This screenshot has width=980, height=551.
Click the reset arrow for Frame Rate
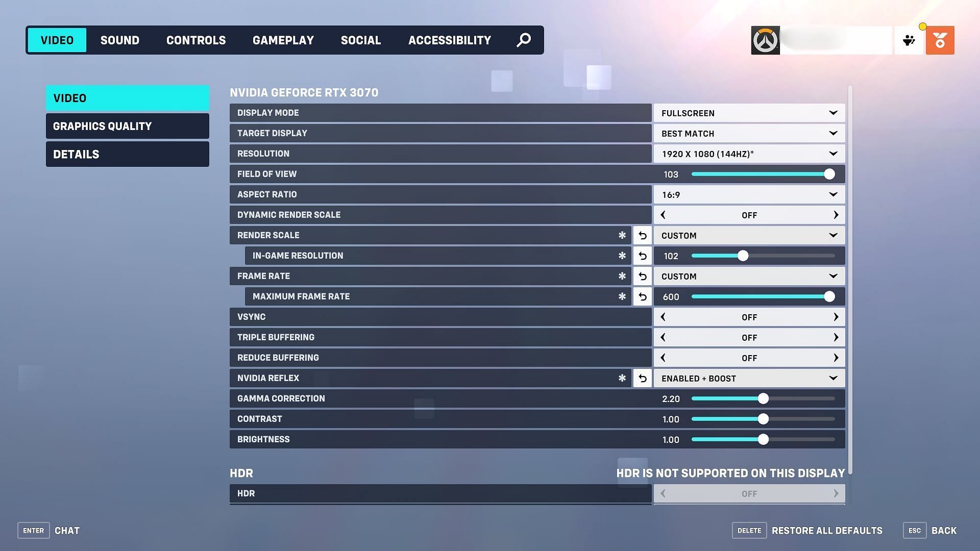(642, 276)
